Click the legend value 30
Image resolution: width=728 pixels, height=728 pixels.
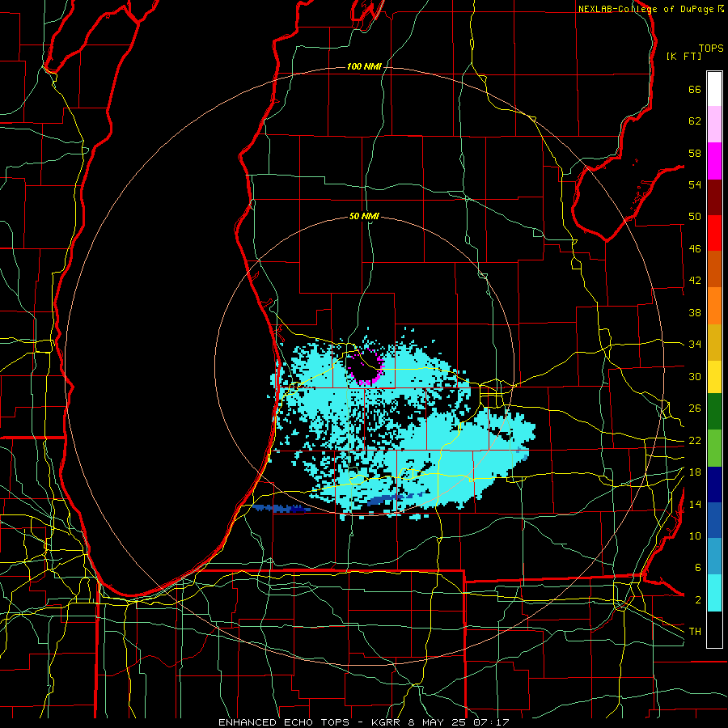coord(695,376)
